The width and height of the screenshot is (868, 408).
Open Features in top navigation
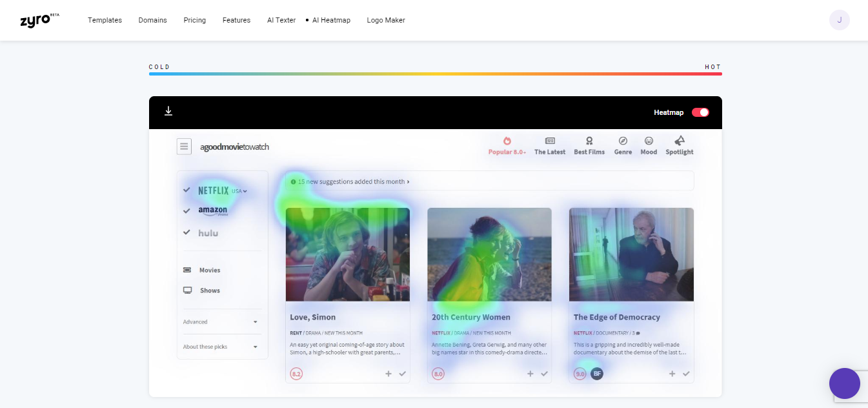point(236,20)
